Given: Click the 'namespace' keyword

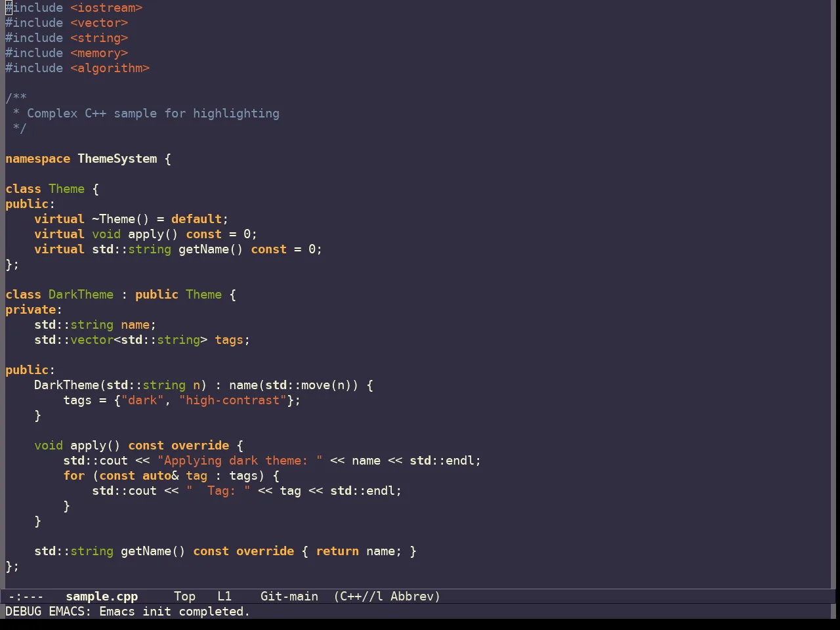Looking at the screenshot, I should tap(38, 159).
